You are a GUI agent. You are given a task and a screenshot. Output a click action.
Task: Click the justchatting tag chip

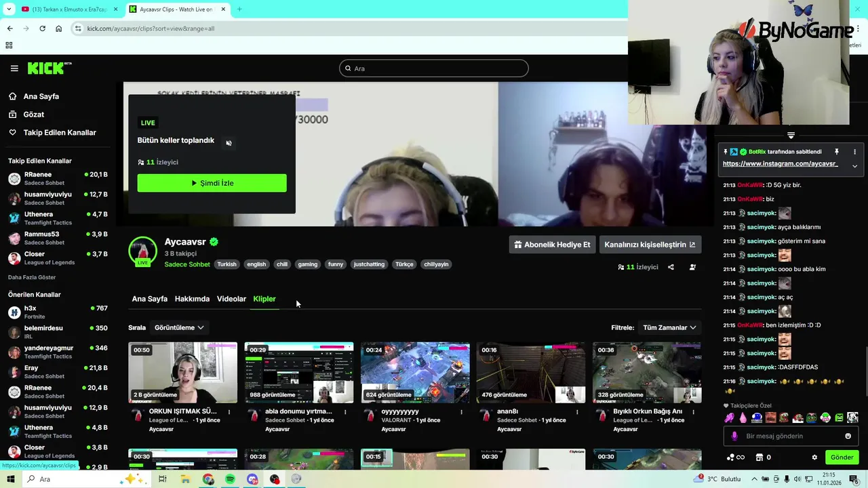tap(369, 264)
